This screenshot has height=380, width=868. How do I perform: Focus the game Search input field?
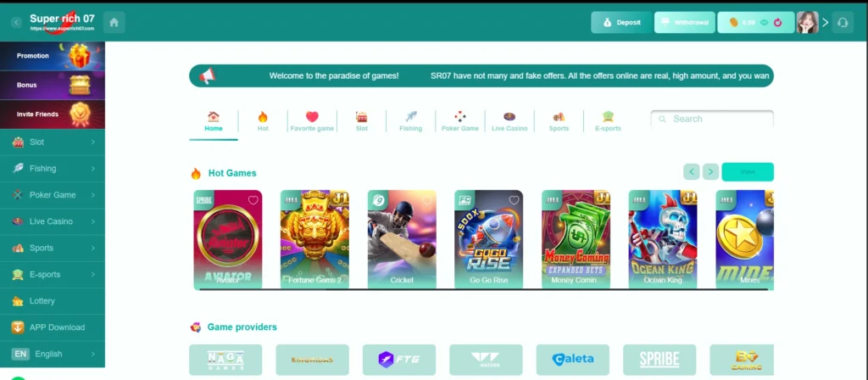tap(712, 119)
